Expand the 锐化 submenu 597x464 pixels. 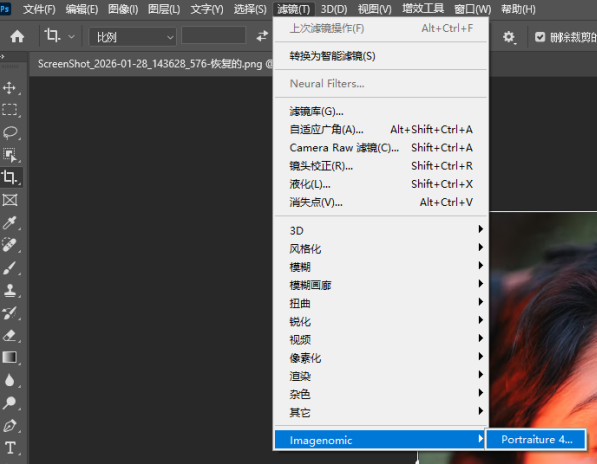[381, 321]
